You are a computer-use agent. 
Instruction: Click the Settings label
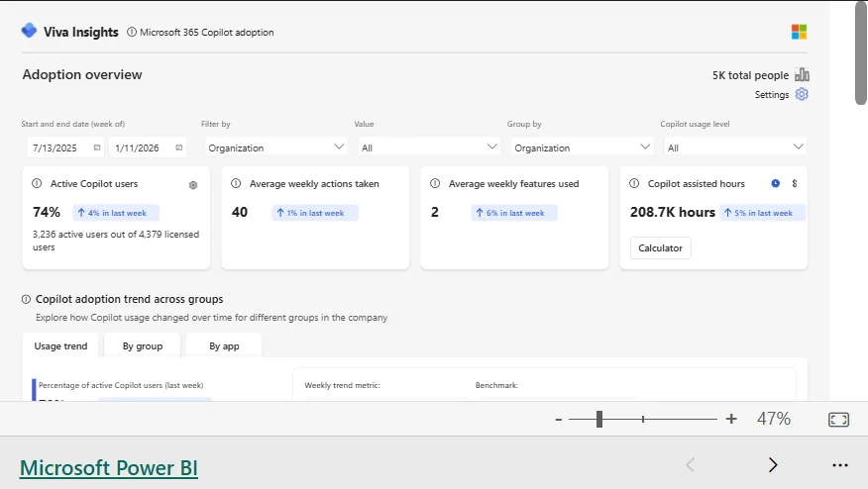point(772,95)
